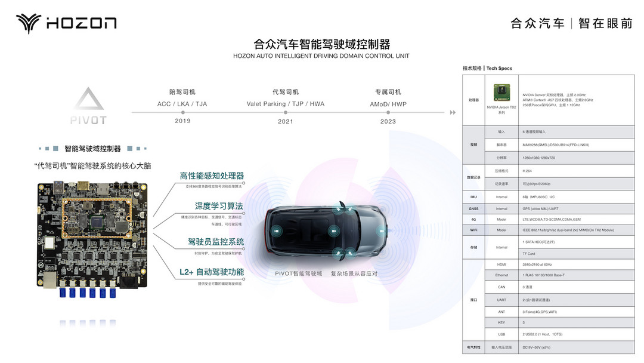The height and width of the screenshot is (363, 644).
Task: Click the slogan 合众汽车 | 智在眼前
Action: (x=572, y=23)
